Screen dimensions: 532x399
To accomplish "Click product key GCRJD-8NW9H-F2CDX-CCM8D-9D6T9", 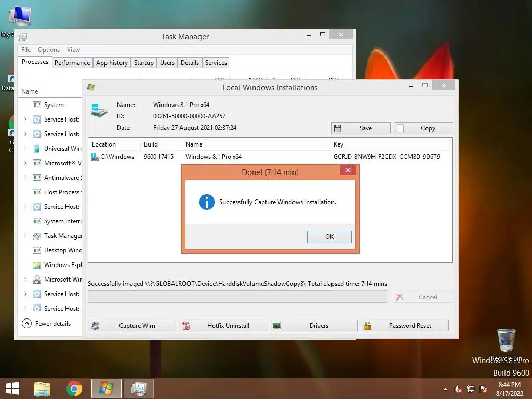I will point(387,157).
